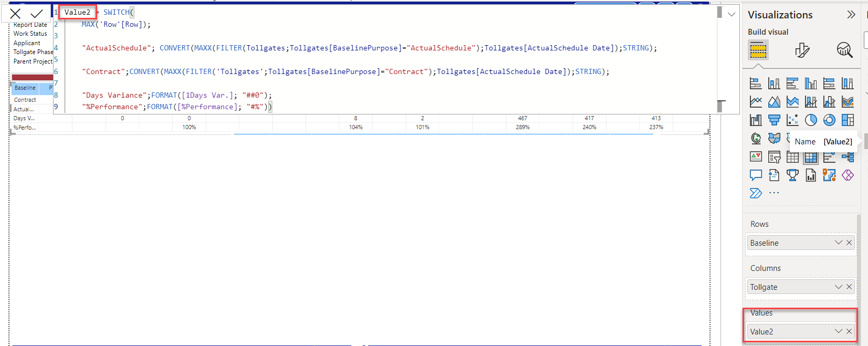Add a Power Automate visual
Screen dimensions: 868x346
point(756,193)
